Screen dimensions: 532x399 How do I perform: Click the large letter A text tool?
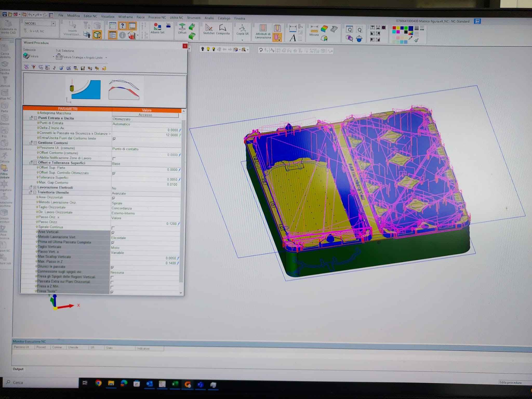coord(293,38)
